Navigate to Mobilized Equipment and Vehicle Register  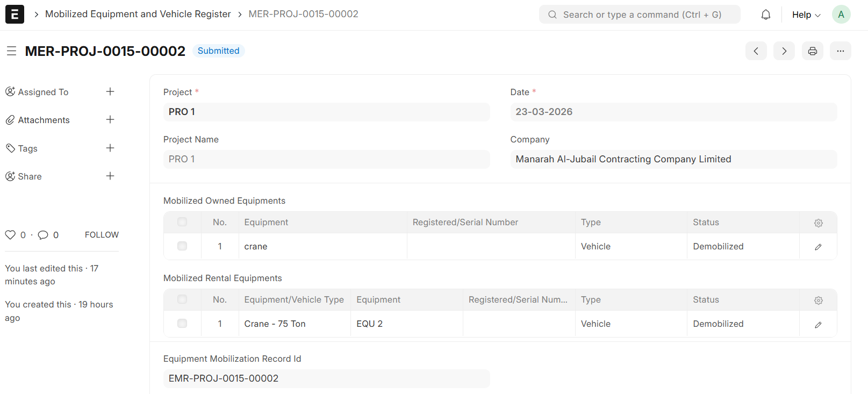coord(138,14)
